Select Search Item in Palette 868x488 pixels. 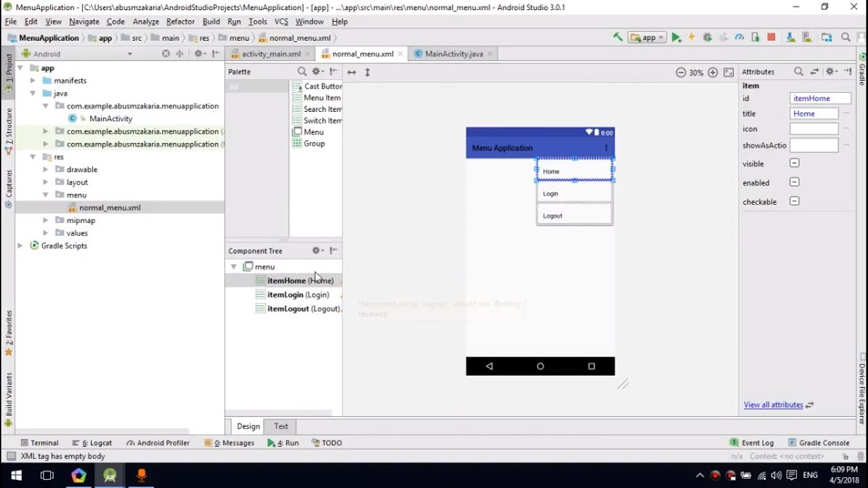click(x=317, y=109)
